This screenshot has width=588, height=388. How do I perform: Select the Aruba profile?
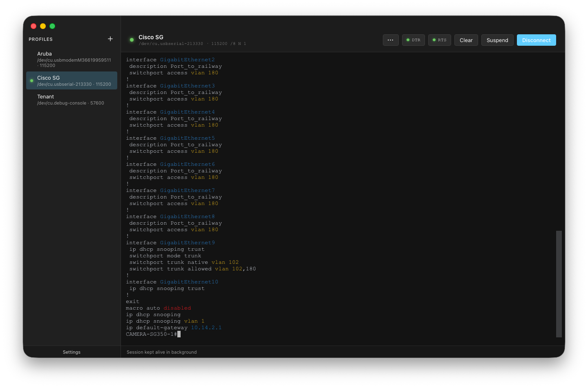[x=72, y=59]
